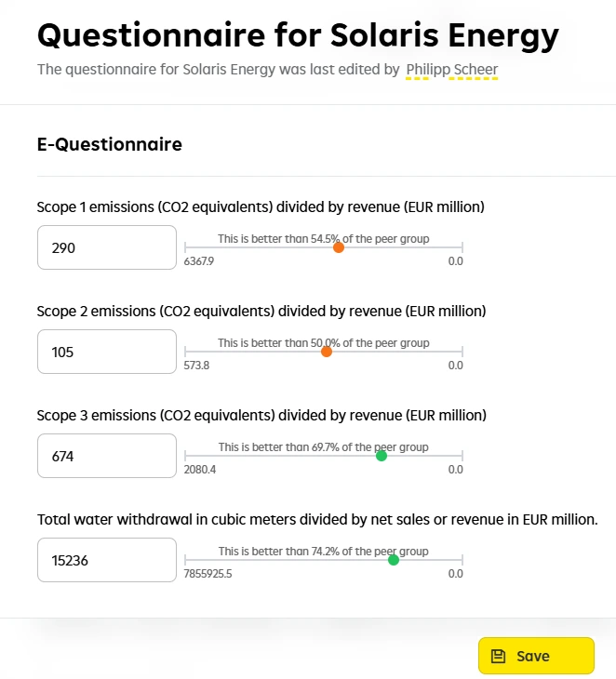Viewport: 616px width, 679px height.
Task: Click the floppy disk icon in Save button
Action: tap(499, 656)
